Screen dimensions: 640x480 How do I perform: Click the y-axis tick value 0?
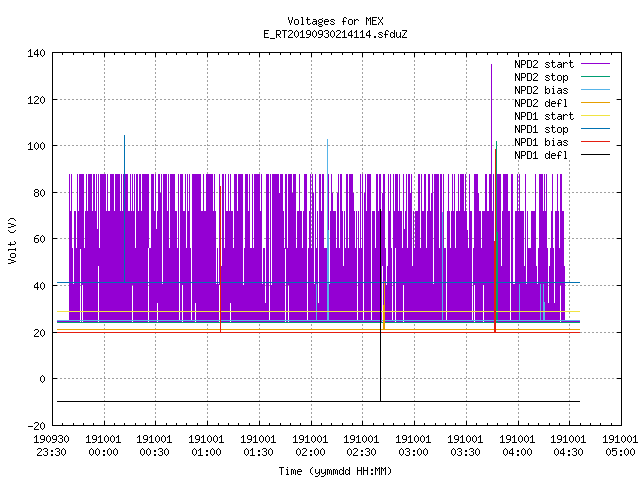(x=42, y=379)
